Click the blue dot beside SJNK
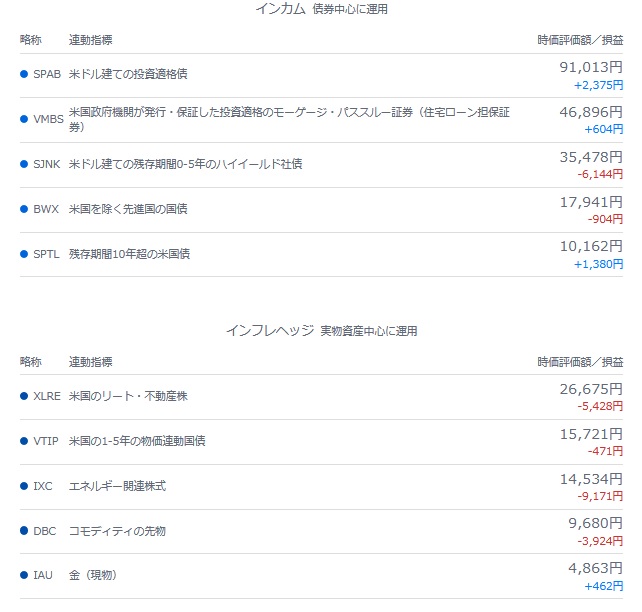The width and height of the screenshot is (642, 612). click(24, 164)
